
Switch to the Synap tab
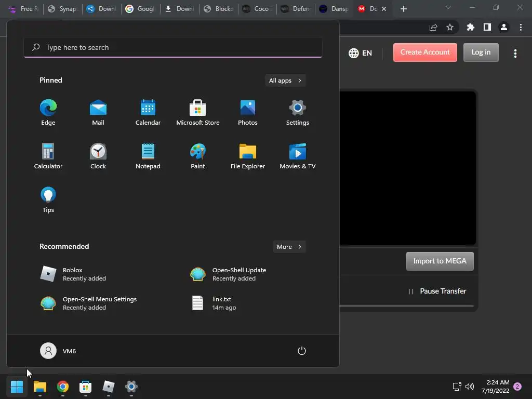click(63, 9)
